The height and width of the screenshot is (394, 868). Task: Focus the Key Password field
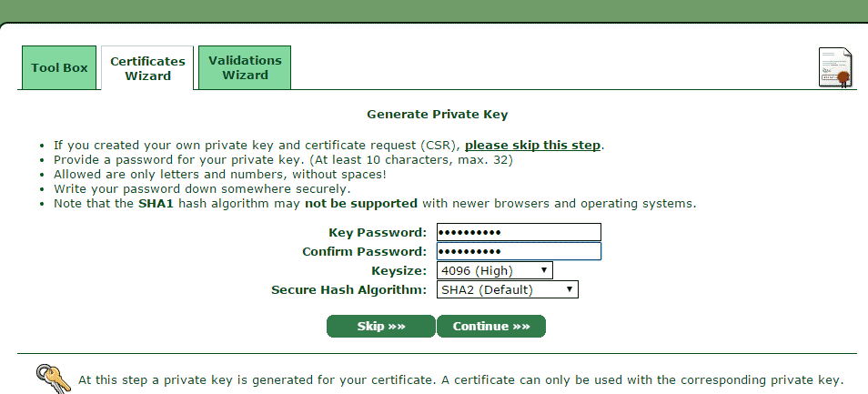coord(519,232)
